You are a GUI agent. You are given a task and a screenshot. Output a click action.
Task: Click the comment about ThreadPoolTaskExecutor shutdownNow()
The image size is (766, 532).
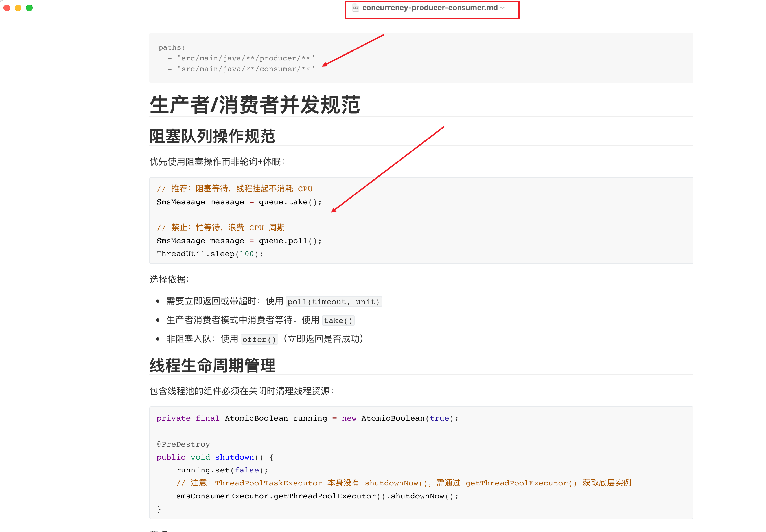(x=404, y=483)
